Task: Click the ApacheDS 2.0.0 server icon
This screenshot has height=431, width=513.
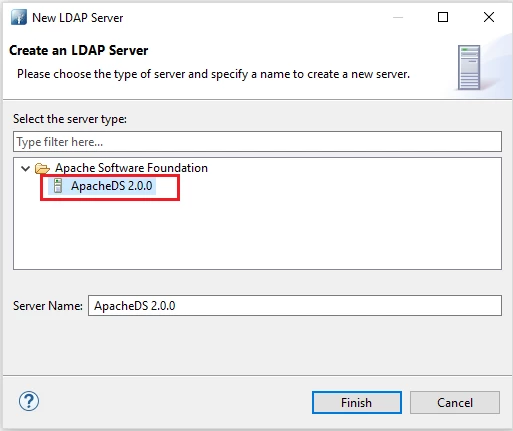Action: pyautogui.click(x=58, y=186)
